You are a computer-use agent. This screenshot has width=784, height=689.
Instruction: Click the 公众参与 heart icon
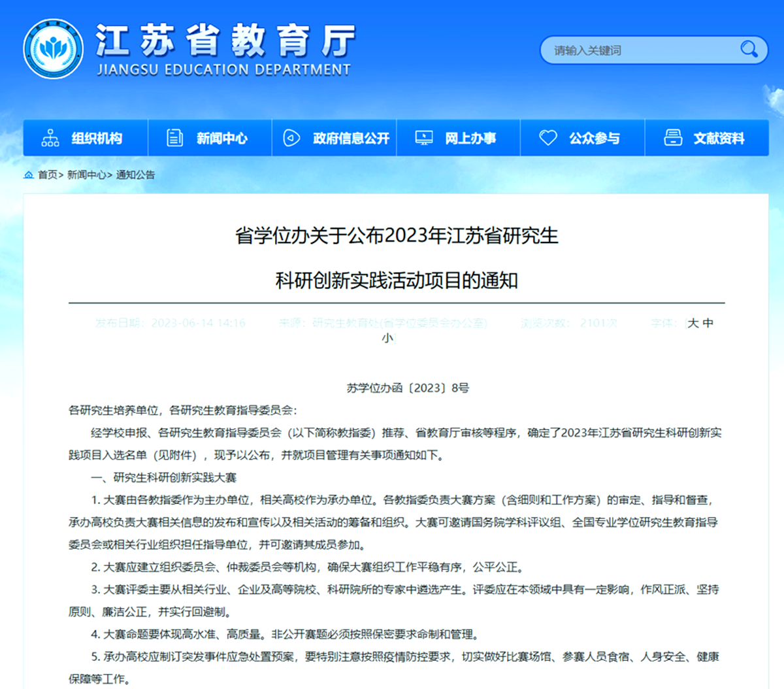547,138
